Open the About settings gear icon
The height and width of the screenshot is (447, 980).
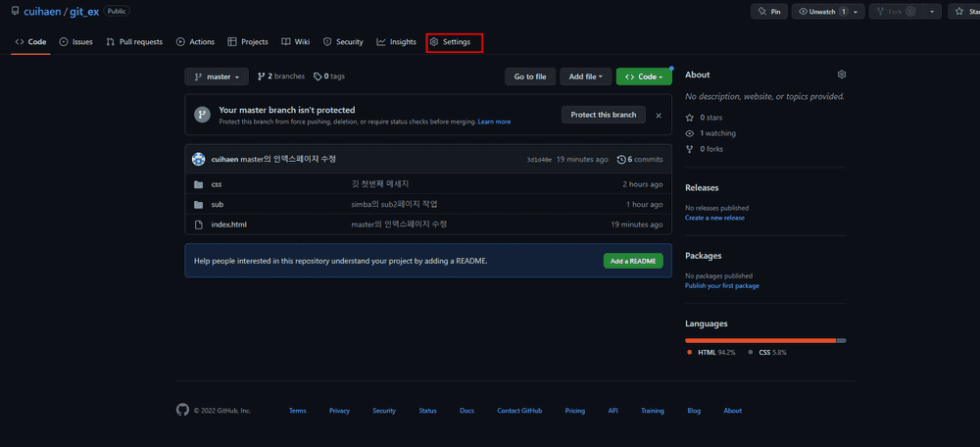click(841, 74)
